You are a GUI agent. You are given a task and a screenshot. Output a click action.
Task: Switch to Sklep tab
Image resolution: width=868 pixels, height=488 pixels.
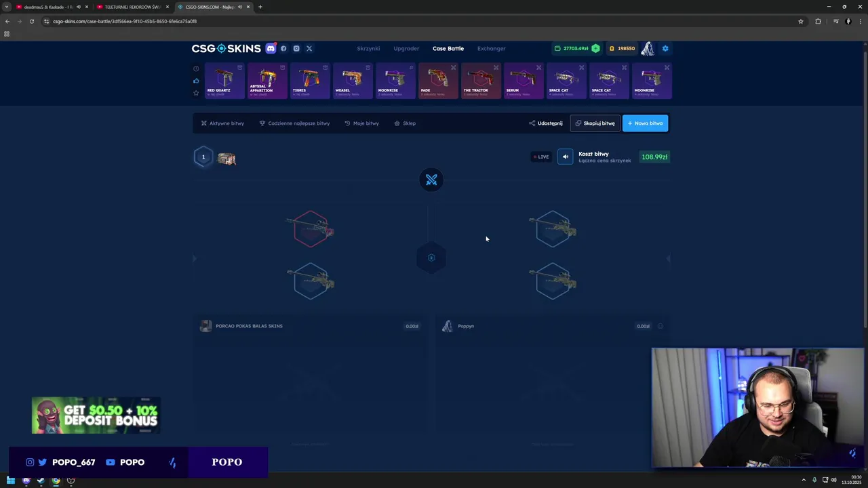coord(405,123)
